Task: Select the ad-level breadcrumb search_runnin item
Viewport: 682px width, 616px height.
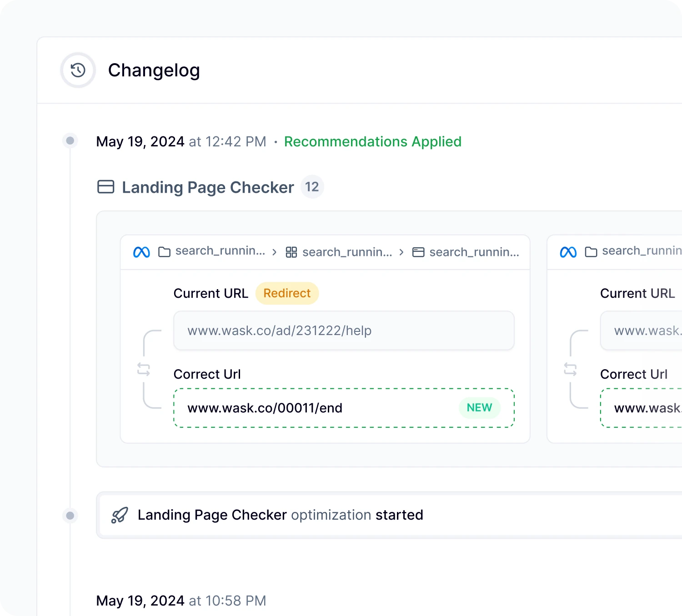Action: pyautogui.click(x=466, y=252)
